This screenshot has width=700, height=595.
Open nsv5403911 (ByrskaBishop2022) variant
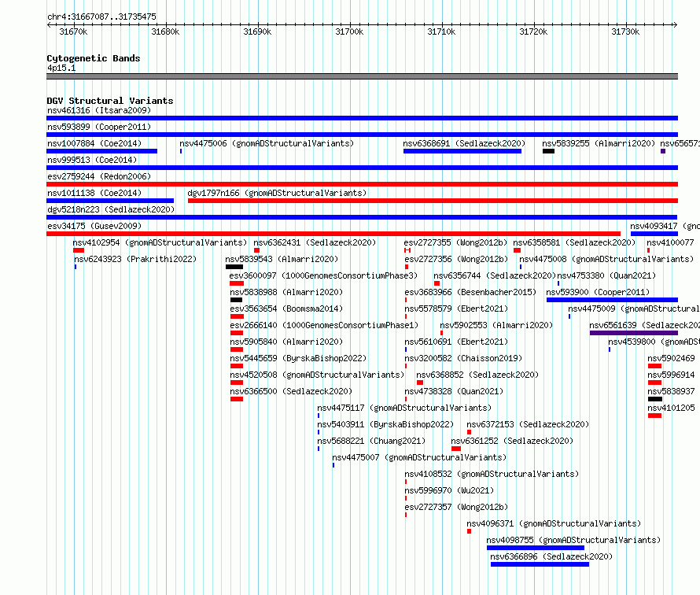385,424
